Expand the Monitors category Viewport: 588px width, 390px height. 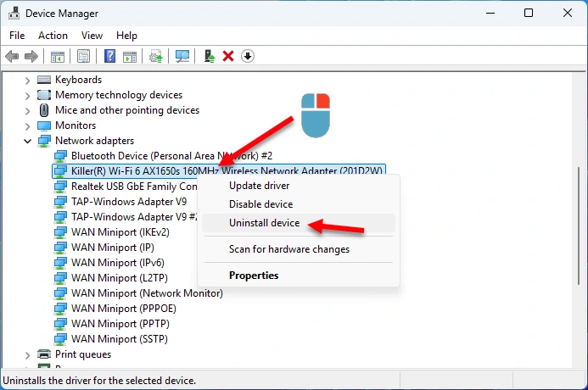(27, 126)
